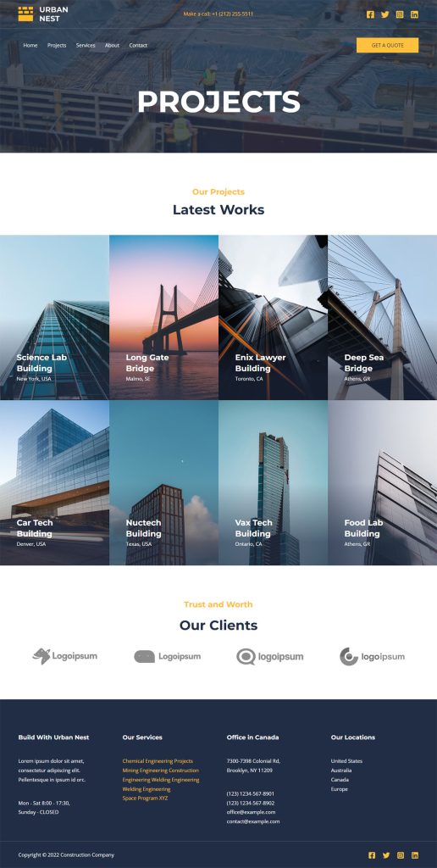The height and width of the screenshot is (868, 437).
Task: Select the Contact navigation link
Action: [138, 46]
